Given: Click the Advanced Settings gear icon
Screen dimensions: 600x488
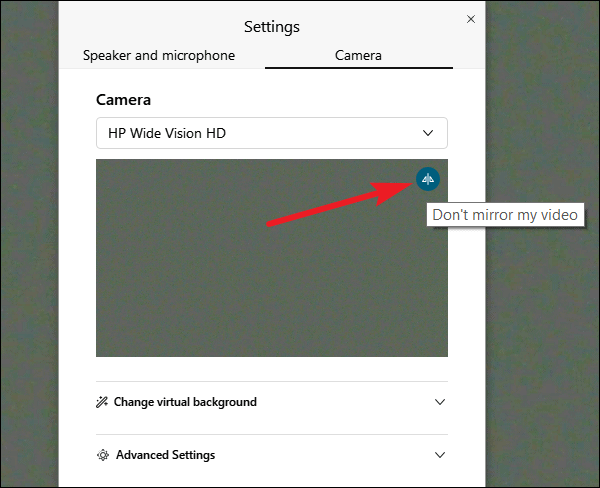Looking at the screenshot, I should [x=103, y=455].
